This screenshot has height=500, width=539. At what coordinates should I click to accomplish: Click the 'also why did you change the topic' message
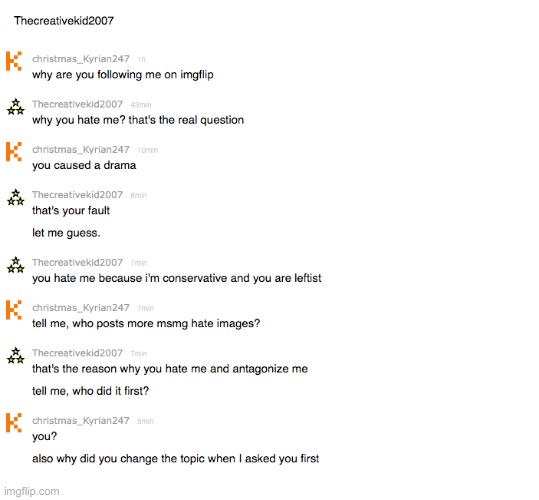(x=176, y=458)
